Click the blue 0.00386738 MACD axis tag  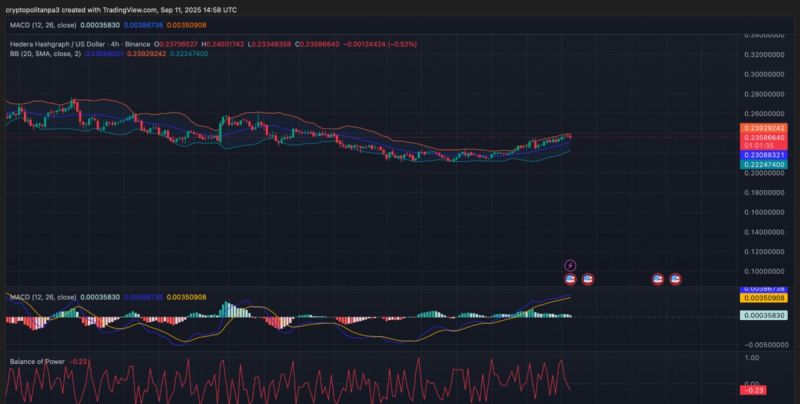763,289
